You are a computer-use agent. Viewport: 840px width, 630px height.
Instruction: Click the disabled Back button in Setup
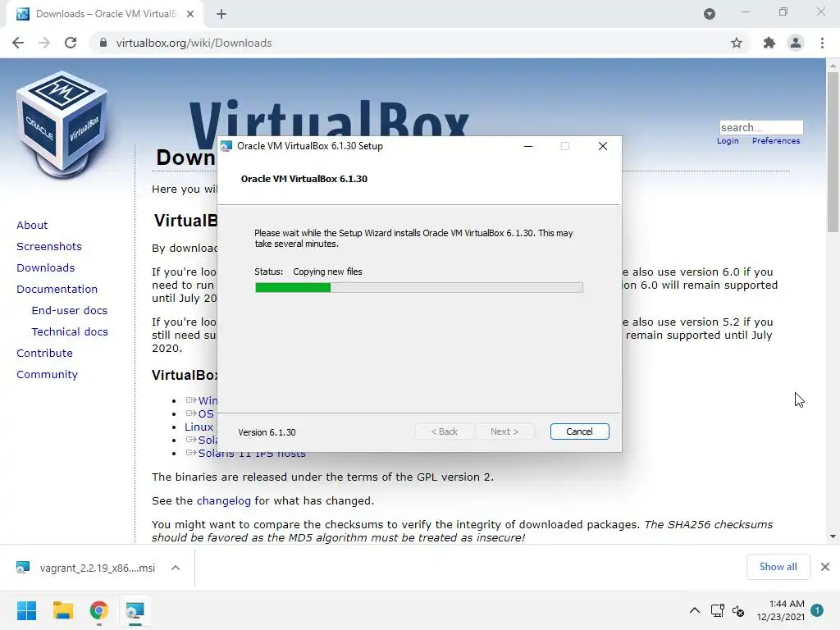point(444,431)
